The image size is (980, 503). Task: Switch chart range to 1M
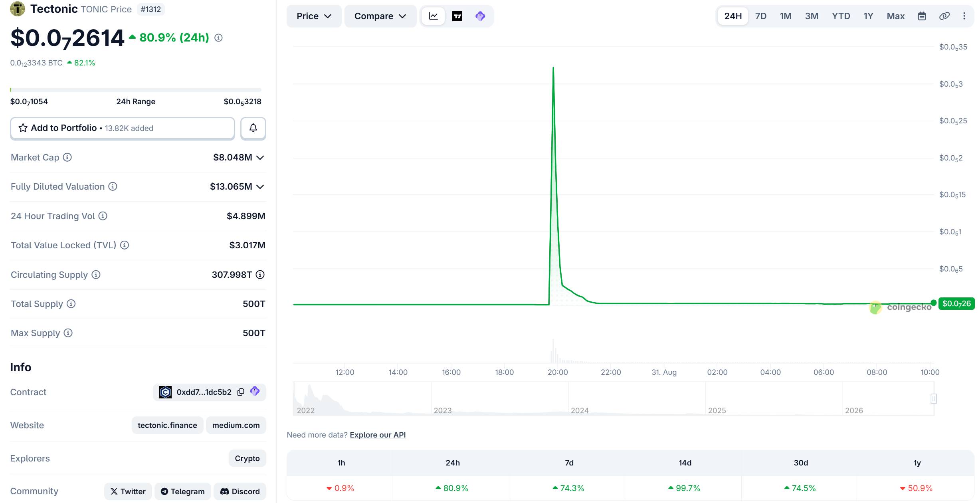tap(786, 16)
